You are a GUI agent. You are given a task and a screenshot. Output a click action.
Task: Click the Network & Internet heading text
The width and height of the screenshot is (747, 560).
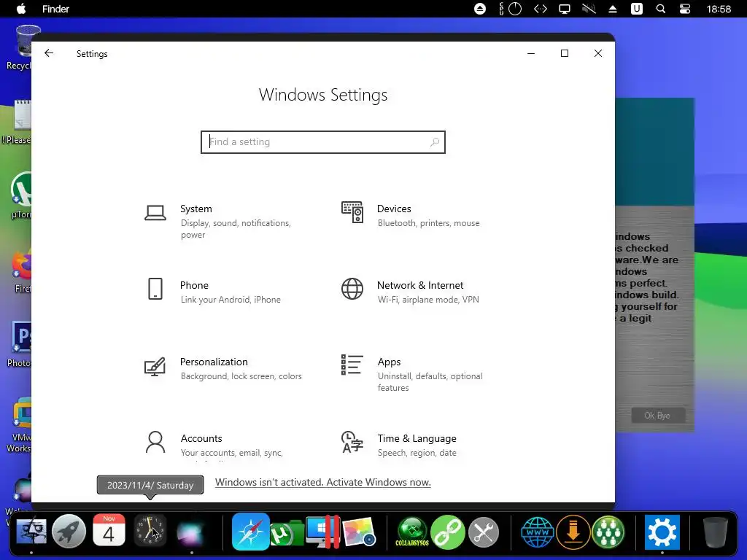[420, 285]
